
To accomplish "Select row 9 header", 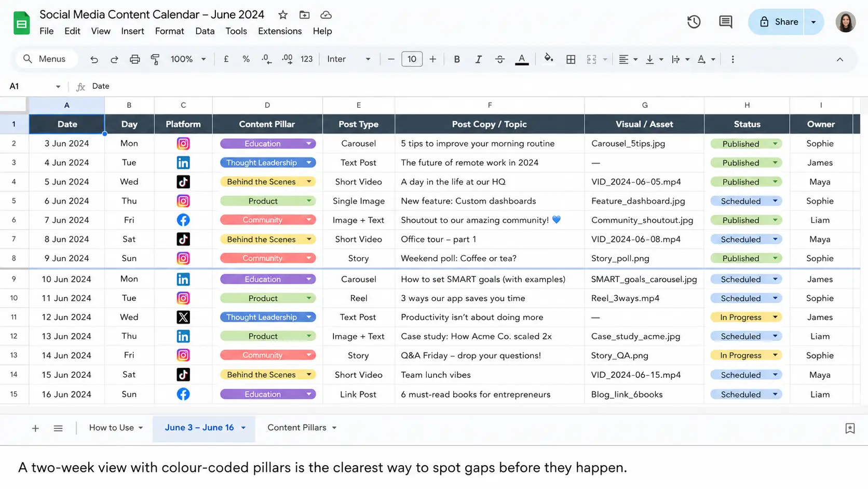I will pos(14,279).
